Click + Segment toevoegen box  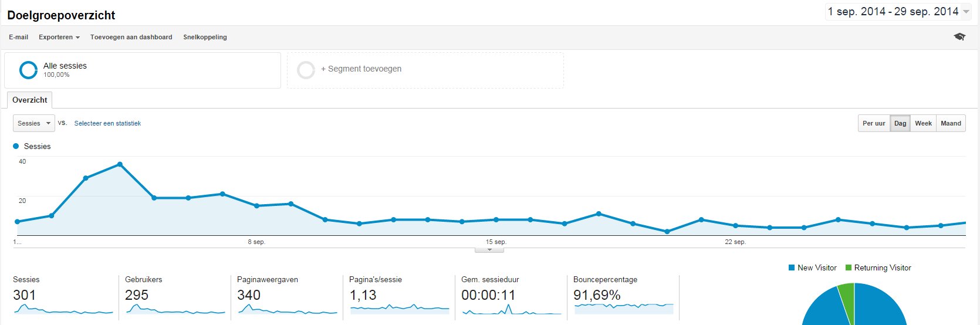(425, 70)
